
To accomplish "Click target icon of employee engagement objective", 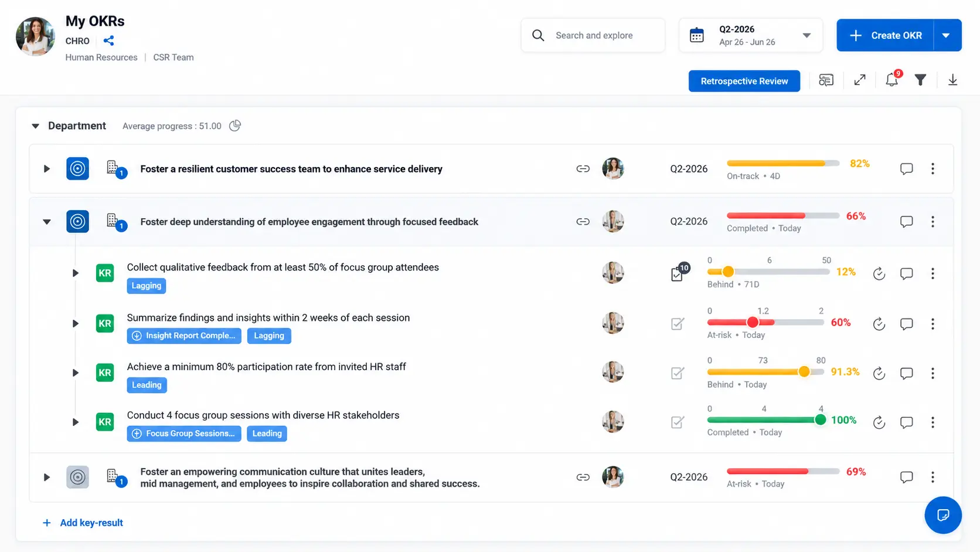I will (x=77, y=222).
